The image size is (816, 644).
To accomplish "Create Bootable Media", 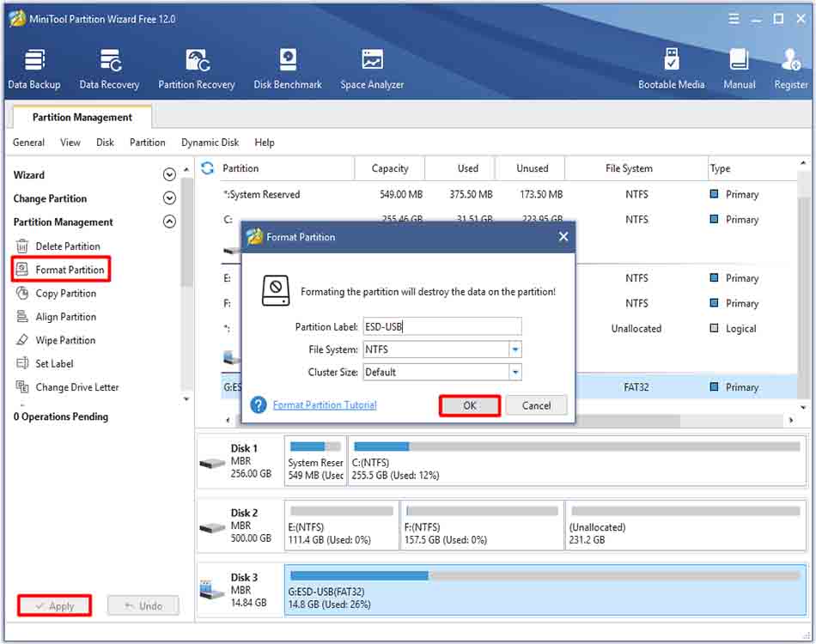I will (x=672, y=70).
